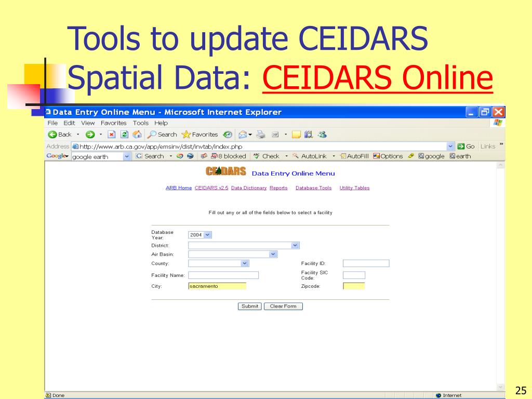Click the Internet zone status indicator

[x=448, y=395]
